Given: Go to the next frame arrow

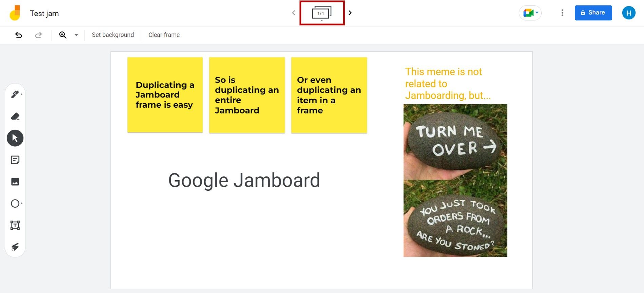Looking at the screenshot, I should (350, 13).
